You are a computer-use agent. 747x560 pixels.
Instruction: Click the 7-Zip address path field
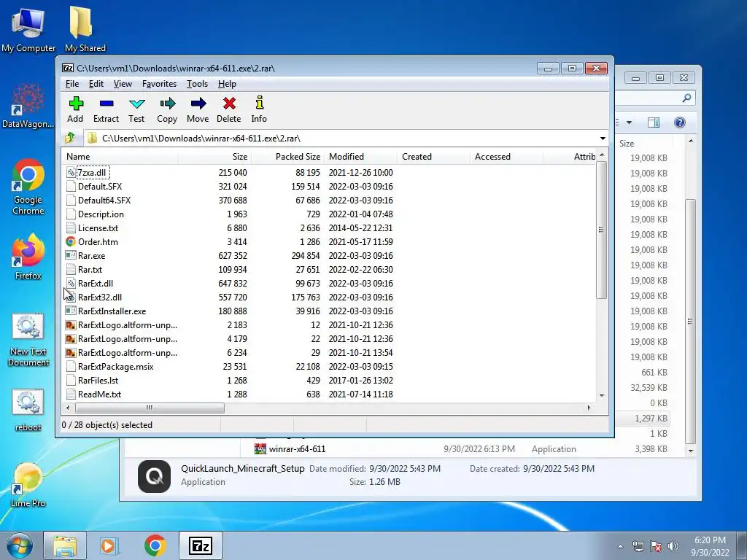point(347,138)
